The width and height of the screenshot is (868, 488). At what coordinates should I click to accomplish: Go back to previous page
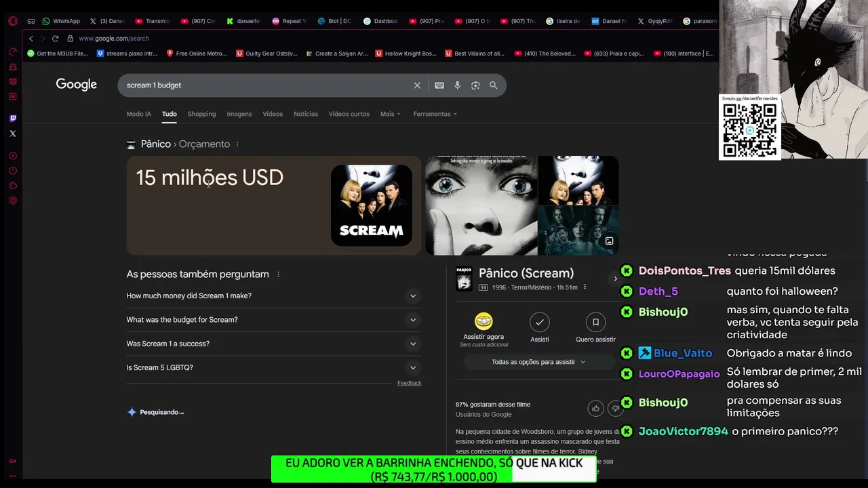tap(31, 39)
